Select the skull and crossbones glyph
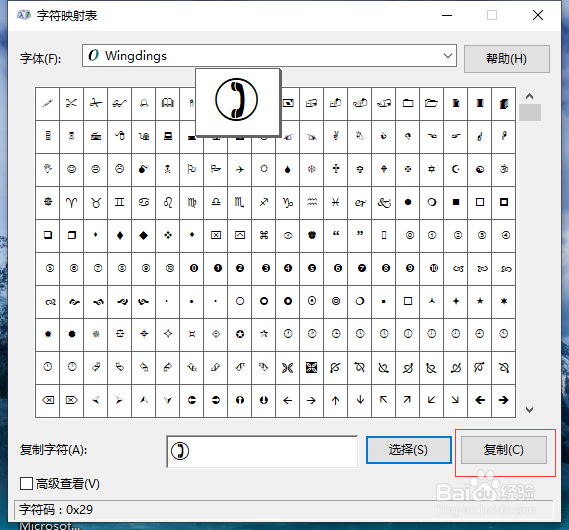 (x=168, y=170)
